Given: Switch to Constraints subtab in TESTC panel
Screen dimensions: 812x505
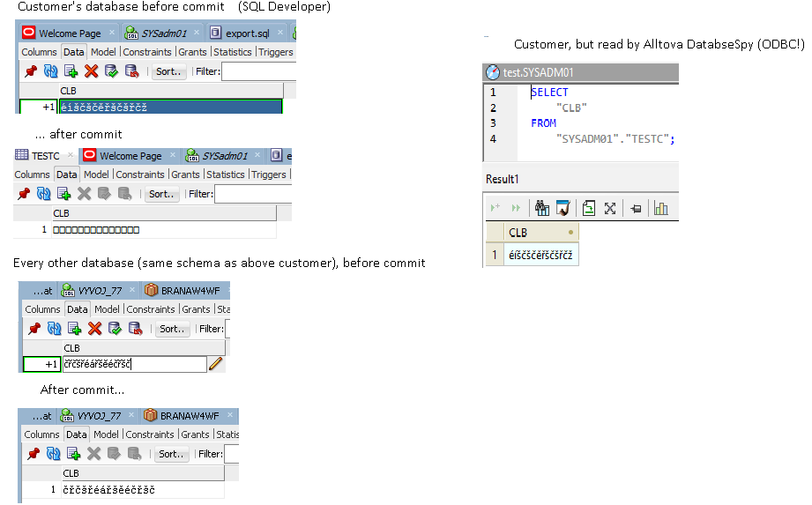Looking at the screenshot, I should pyautogui.click(x=140, y=175).
